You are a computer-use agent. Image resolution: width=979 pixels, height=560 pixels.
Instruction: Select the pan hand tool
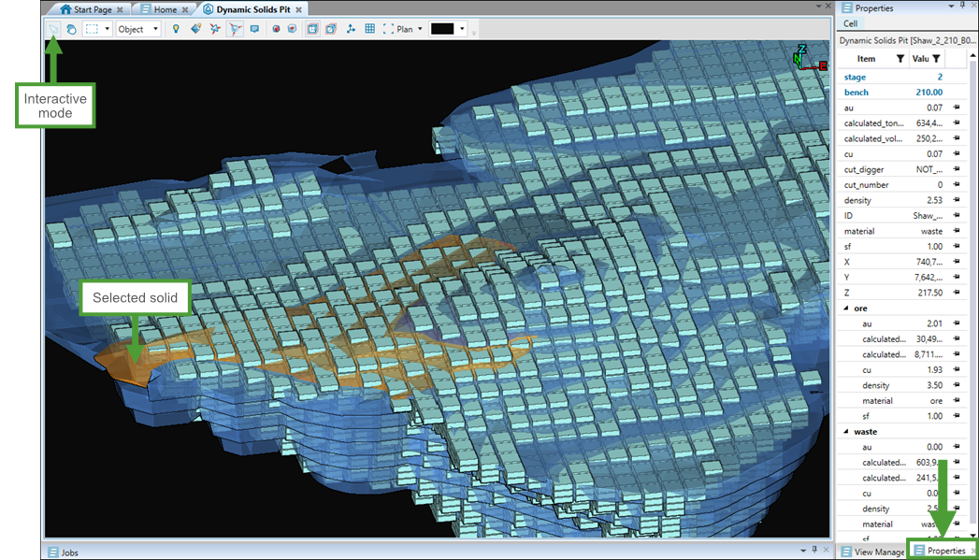tap(71, 29)
